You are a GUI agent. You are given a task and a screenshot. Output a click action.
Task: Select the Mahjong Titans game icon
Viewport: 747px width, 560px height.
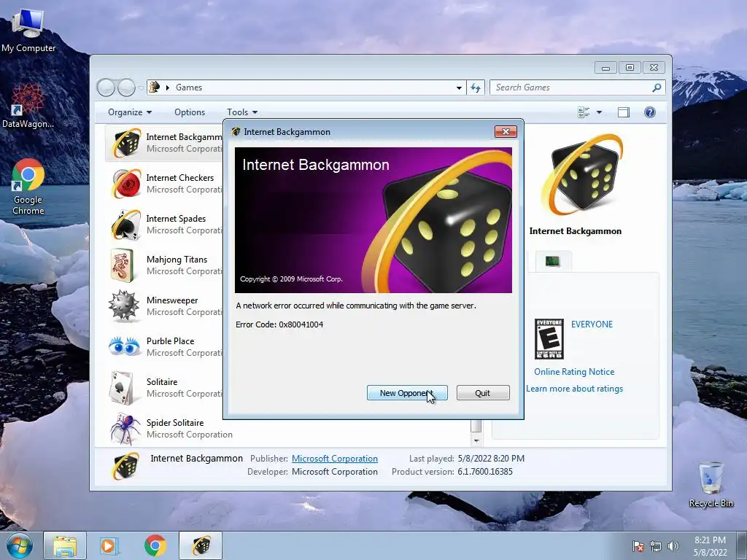coord(123,265)
